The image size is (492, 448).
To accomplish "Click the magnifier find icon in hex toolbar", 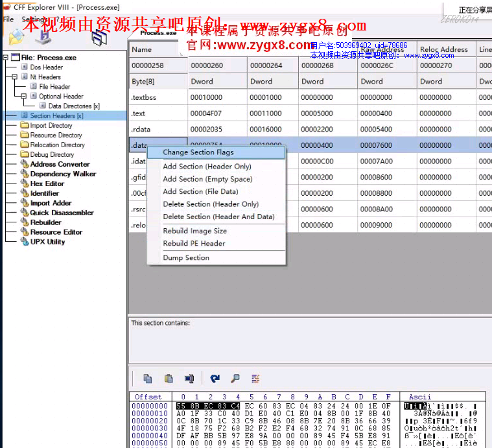I will [235, 379].
